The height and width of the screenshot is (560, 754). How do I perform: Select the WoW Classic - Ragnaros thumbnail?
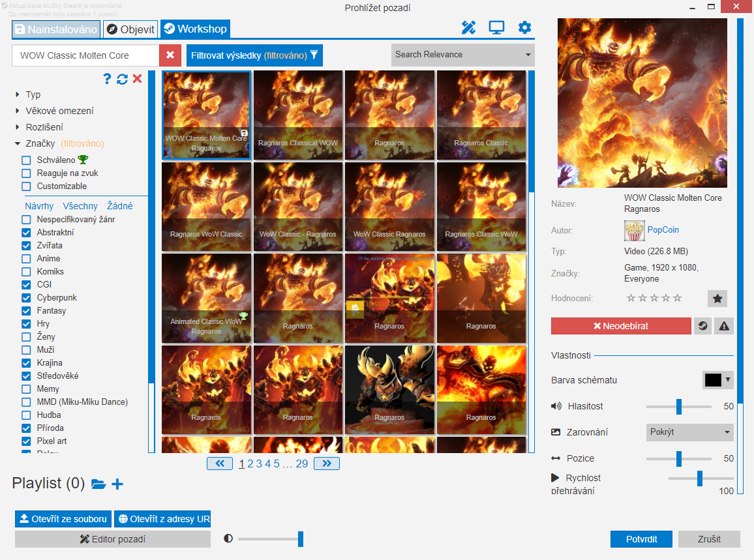click(298, 207)
